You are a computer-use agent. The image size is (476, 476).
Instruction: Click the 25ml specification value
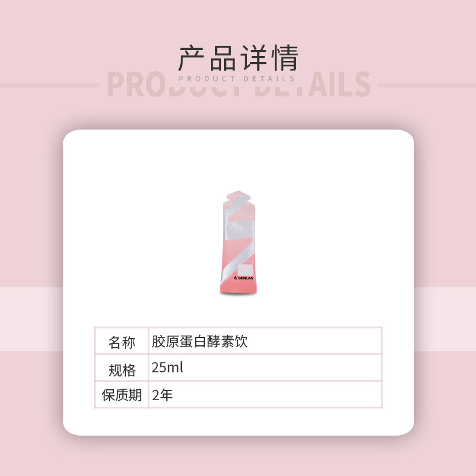tap(168, 368)
